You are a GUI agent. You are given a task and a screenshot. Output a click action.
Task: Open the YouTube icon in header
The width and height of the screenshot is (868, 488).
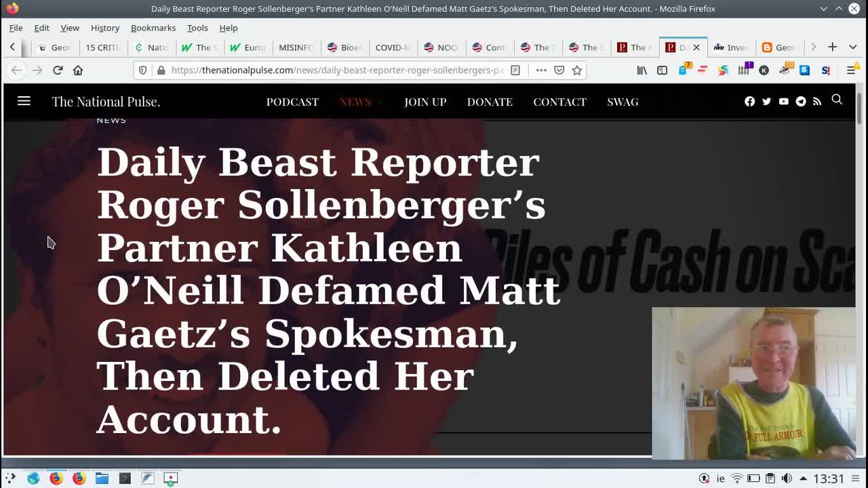pos(783,102)
